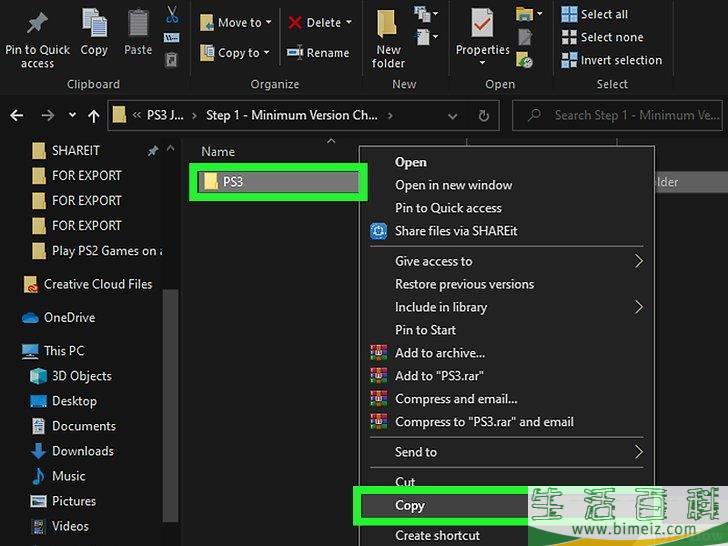Click the History icon in Open group

(x=525, y=59)
